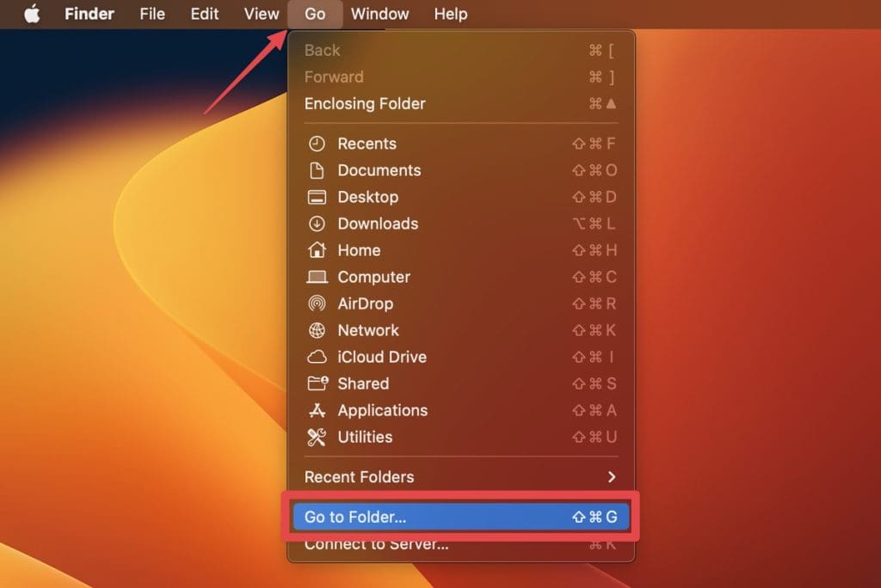This screenshot has height=588, width=881.
Task: Go to Utilities folder
Action: pyautogui.click(x=461, y=437)
